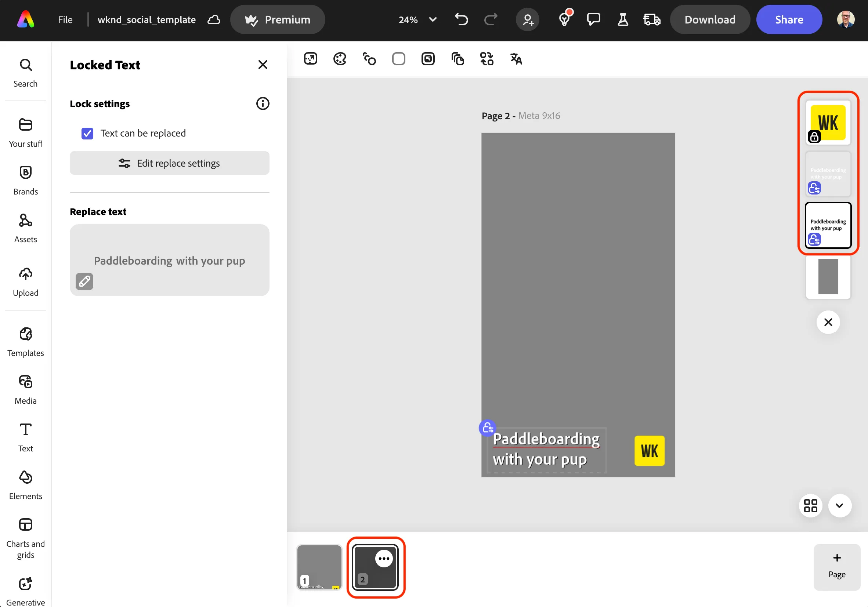The width and height of the screenshot is (868, 607).
Task: Collapse the chevron button beside the grid view
Action: click(840, 505)
